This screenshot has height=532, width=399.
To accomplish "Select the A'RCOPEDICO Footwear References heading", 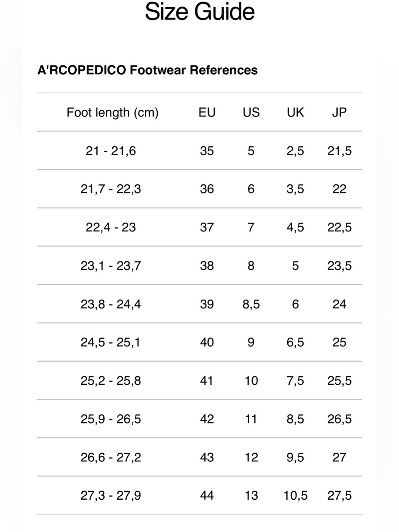I will (x=148, y=70).
